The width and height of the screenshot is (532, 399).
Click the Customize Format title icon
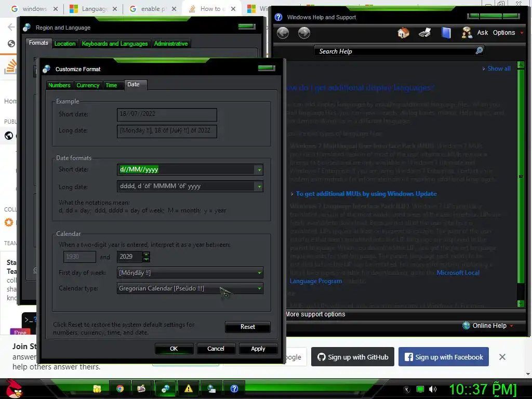46,69
